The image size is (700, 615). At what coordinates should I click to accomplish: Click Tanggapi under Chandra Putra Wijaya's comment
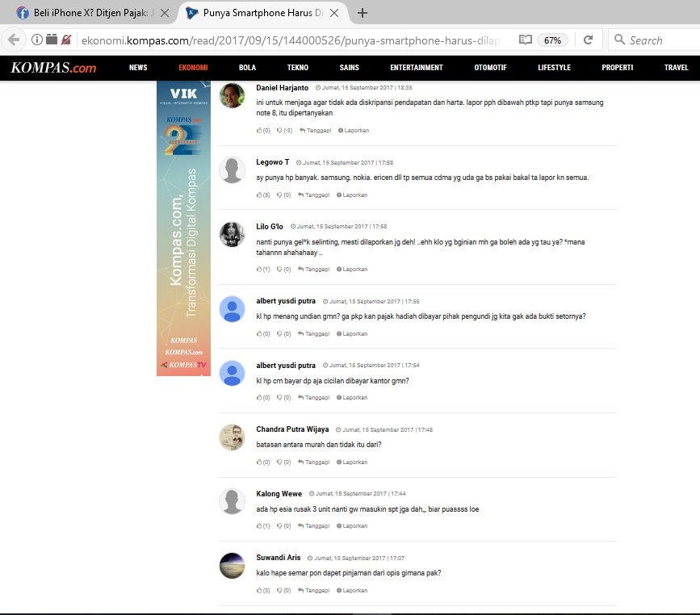pos(315,462)
